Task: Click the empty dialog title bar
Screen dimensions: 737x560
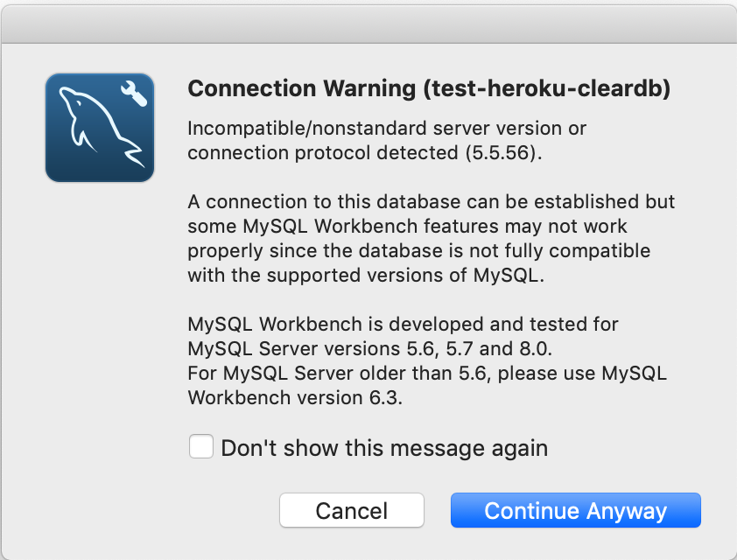Action: point(368,24)
